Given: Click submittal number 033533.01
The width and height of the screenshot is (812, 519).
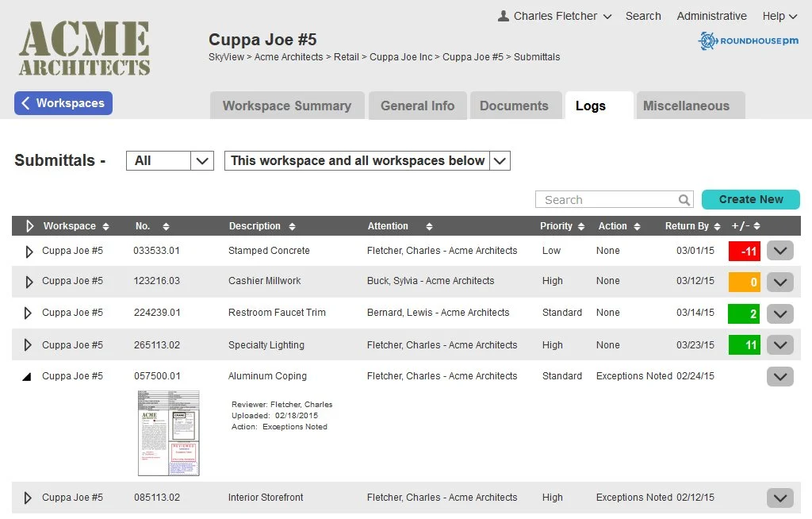Looking at the screenshot, I should (156, 251).
